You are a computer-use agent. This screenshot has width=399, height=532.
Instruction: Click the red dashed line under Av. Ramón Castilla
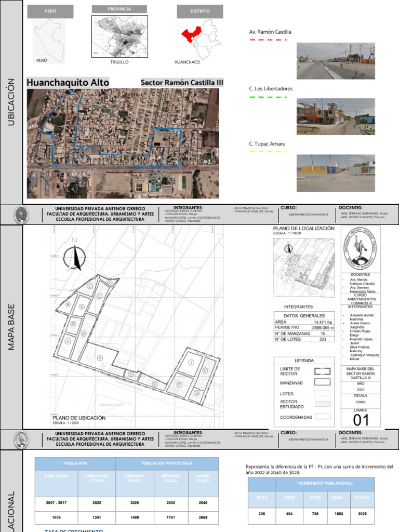pyautogui.click(x=268, y=39)
